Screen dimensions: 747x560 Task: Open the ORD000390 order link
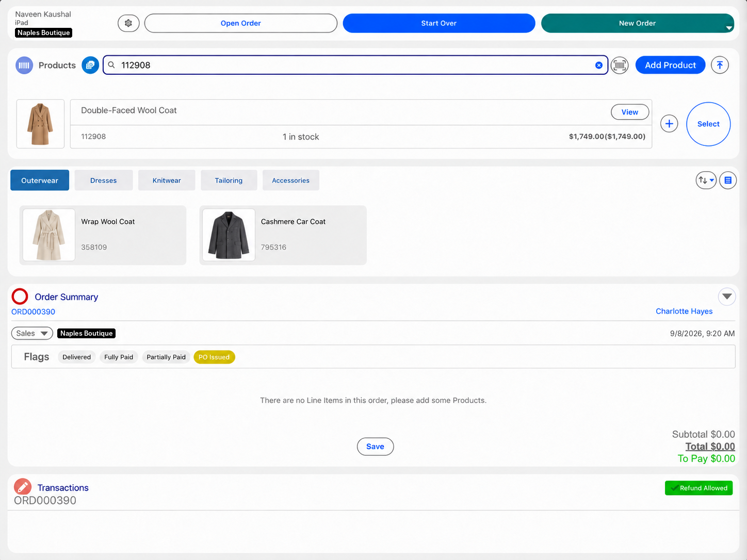point(33,312)
